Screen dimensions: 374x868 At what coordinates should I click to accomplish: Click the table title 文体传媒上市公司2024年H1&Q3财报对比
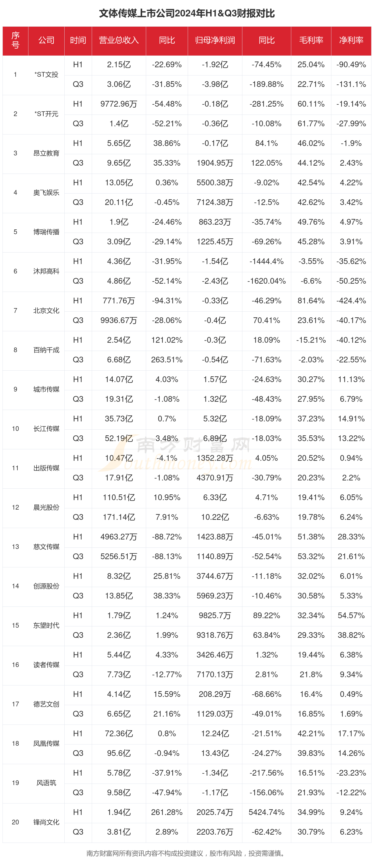pos(187,13)
